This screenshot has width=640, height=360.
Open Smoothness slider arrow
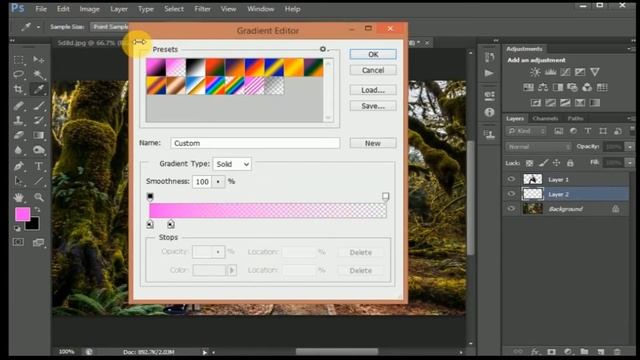pyautogui.click(x=218, y=182)
